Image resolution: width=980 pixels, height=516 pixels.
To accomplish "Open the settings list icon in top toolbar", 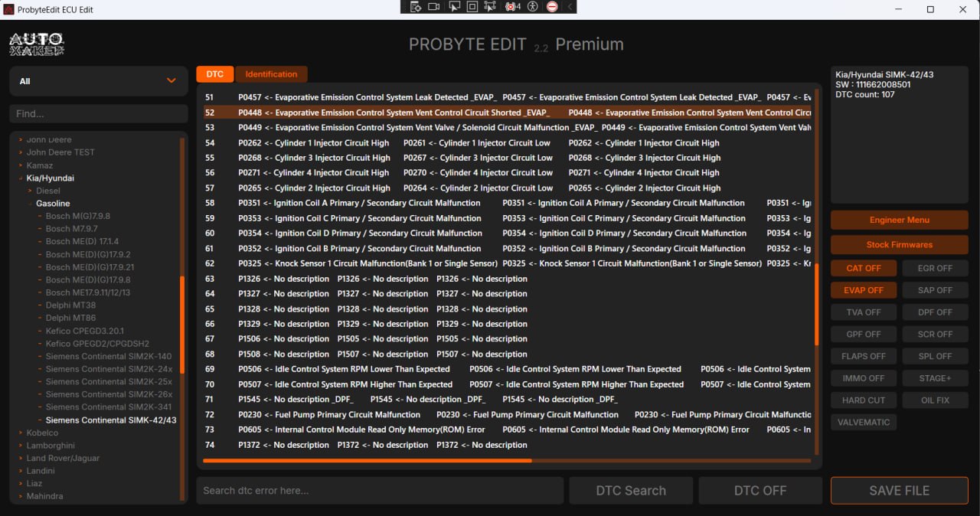I will tap(416, 7).
